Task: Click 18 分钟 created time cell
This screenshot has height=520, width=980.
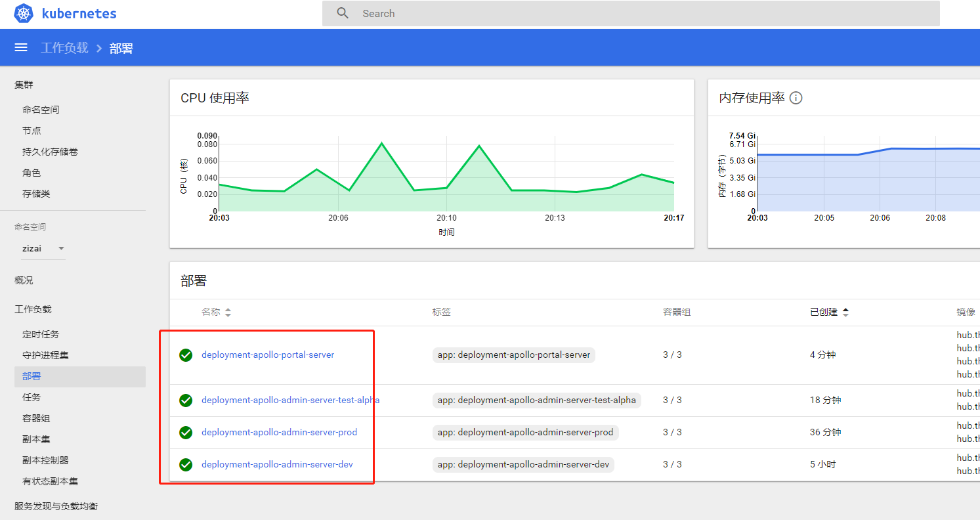Action: pos(825,400)
